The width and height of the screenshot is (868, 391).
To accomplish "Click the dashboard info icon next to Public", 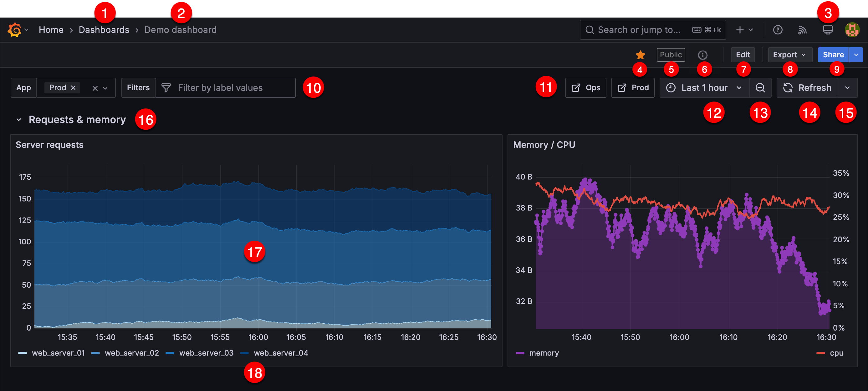I will point(702,55).
